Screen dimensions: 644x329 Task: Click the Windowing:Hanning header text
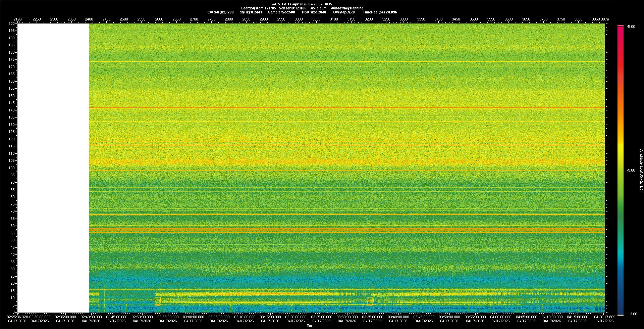click(x=346, y=8)
